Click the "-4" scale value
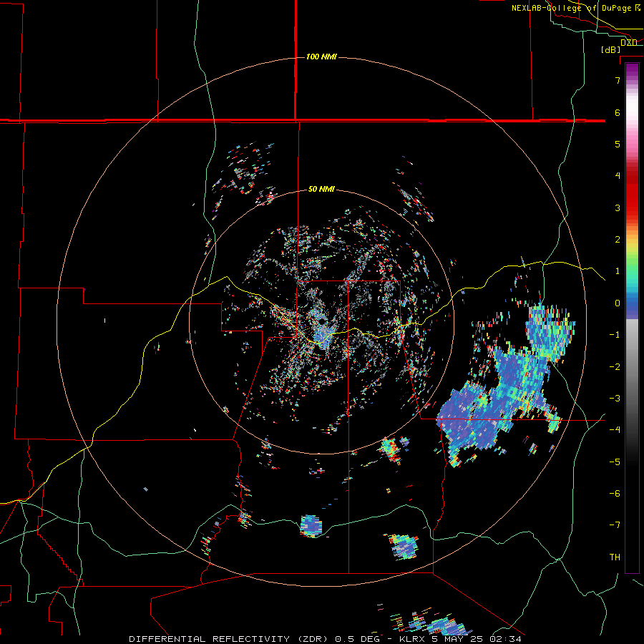This screenshot has height=644, width=644. [615, 430]
